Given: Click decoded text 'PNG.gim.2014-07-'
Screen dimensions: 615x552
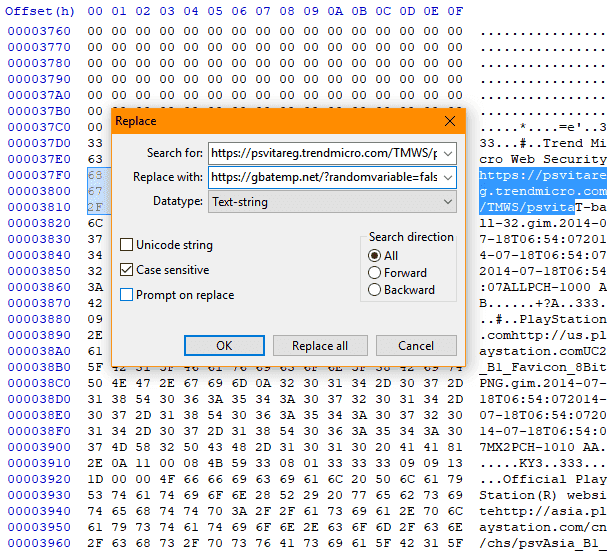Looking at the screenshot, I should [x=543, y=383].
